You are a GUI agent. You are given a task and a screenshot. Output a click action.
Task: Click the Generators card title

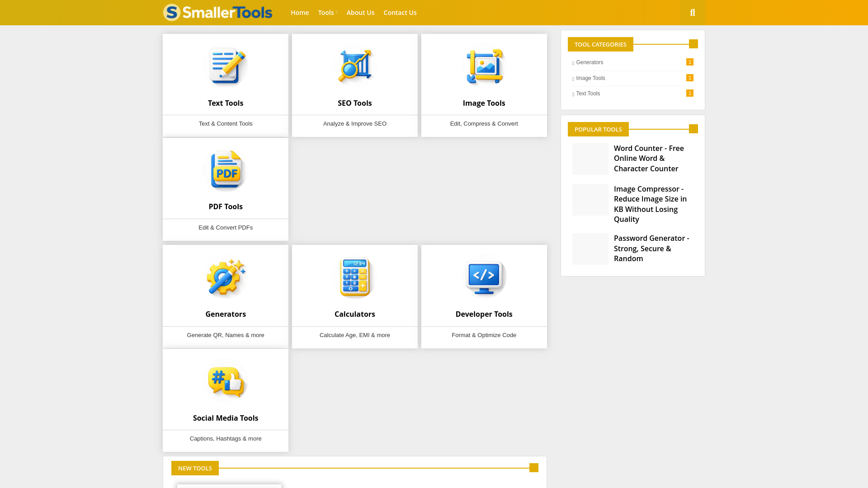tap(226, 314)
